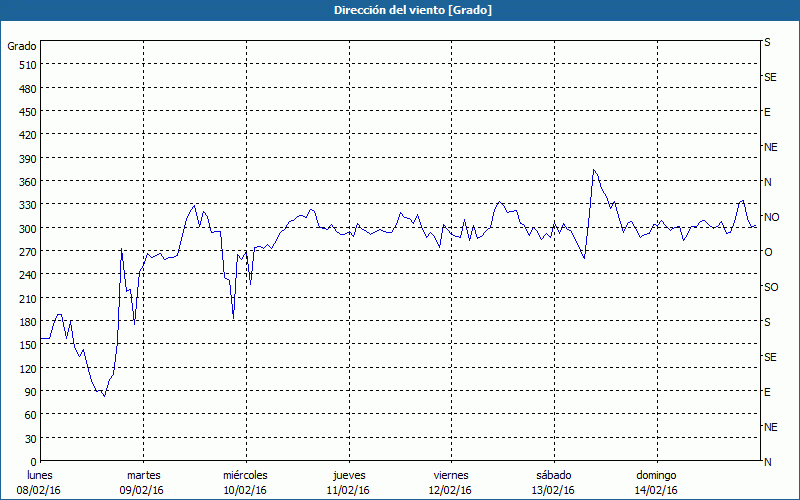Click the lowest dip of the blue line
The height and width of the screenshot is (500, 800).
click(103, 396)
